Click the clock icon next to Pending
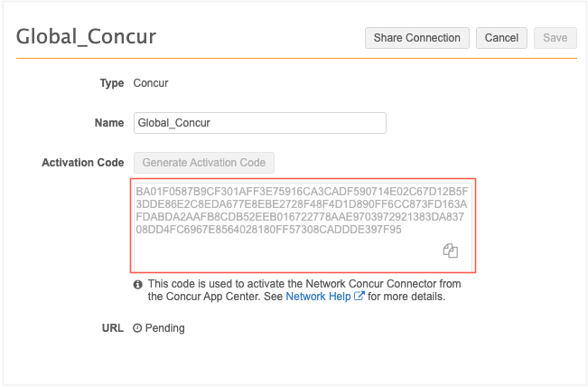The width and height of the screenshot is (588, 387). pos(137,328)
